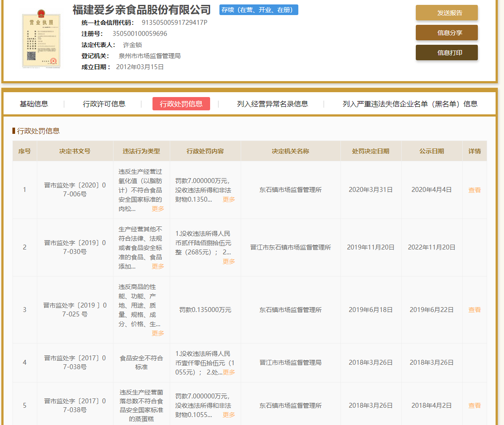The width and height of the screenshot is (504, 425).
Task: Click the 发送报告 button
Action: coord(446,13)
